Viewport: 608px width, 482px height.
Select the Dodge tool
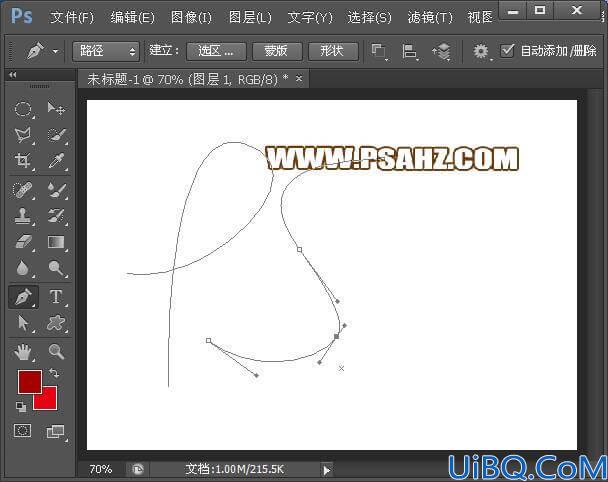(x=56, y=268)
